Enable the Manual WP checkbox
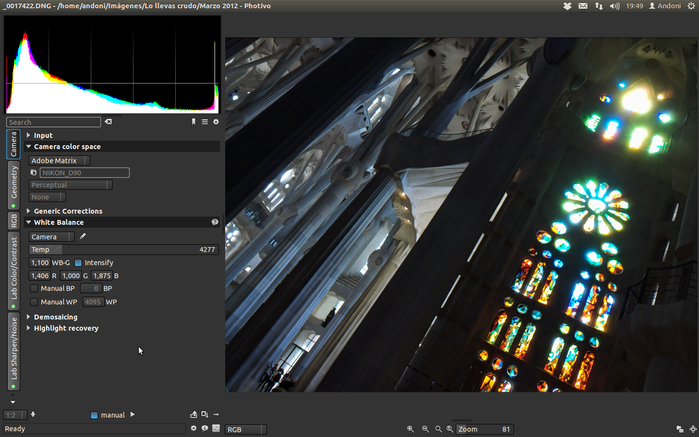The height and width of the screenshot is (437, 699). [x=34, y=302]
